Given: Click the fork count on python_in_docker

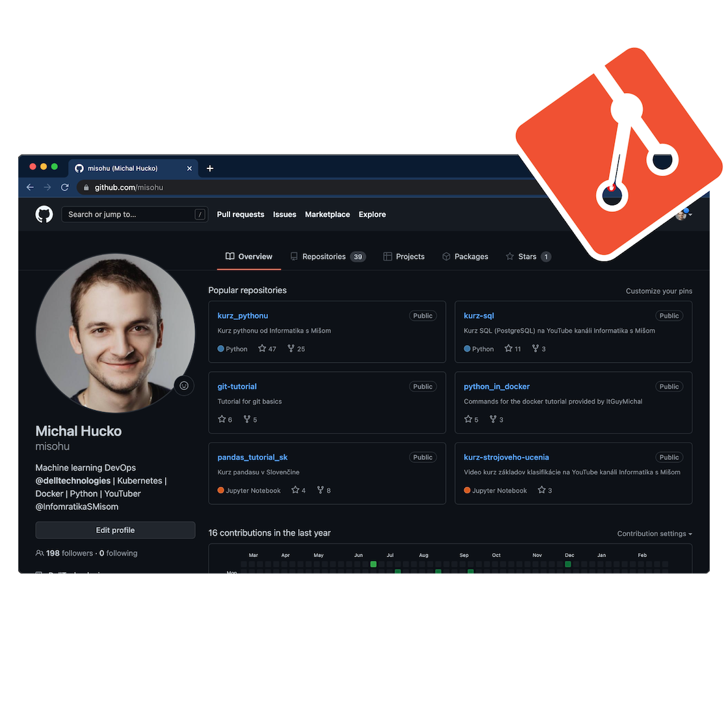Looking at the screenshot, I should (497, 419).
